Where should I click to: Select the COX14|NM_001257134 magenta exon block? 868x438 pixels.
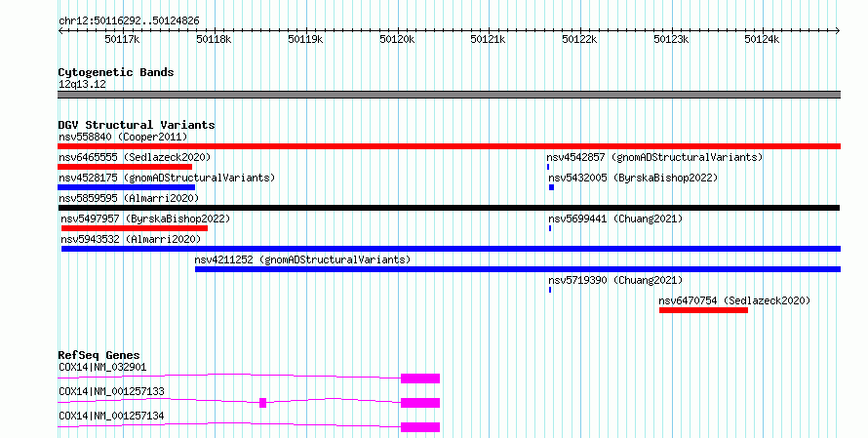(x=420, y=427)
